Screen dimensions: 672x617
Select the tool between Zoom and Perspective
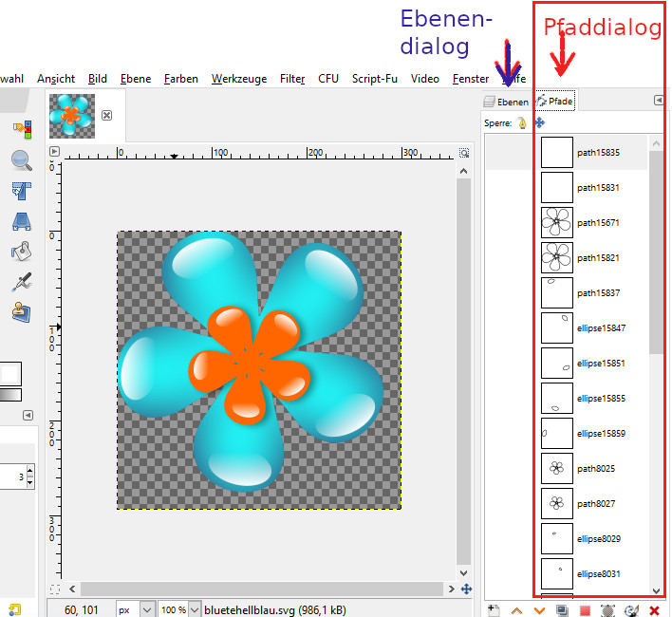(22, 191)
